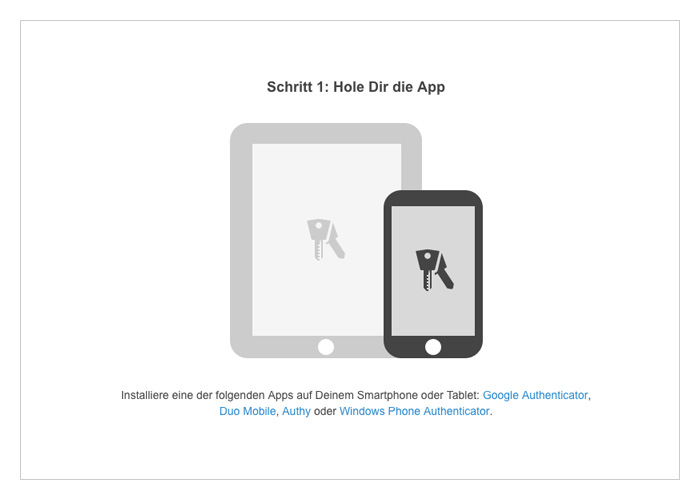Click the dark smartphone top bezel

tap(433, 198)
